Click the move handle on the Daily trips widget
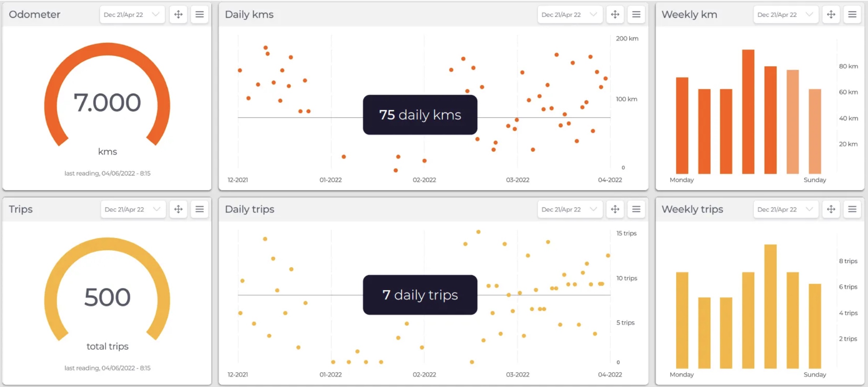This screenshot has height=387, width=868. [x=615, y=209]
